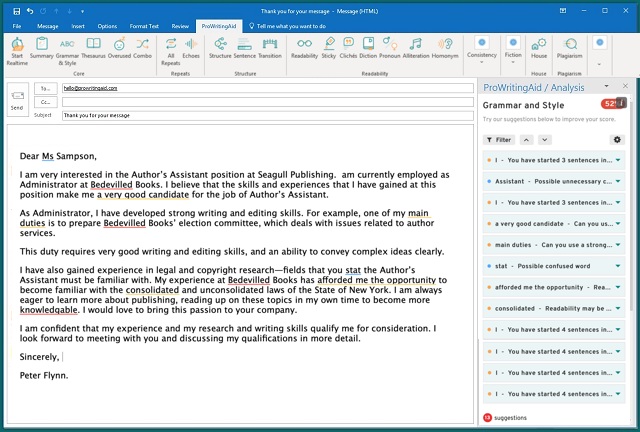
Task: Switch to the Options tab
Action: point(107,26)
